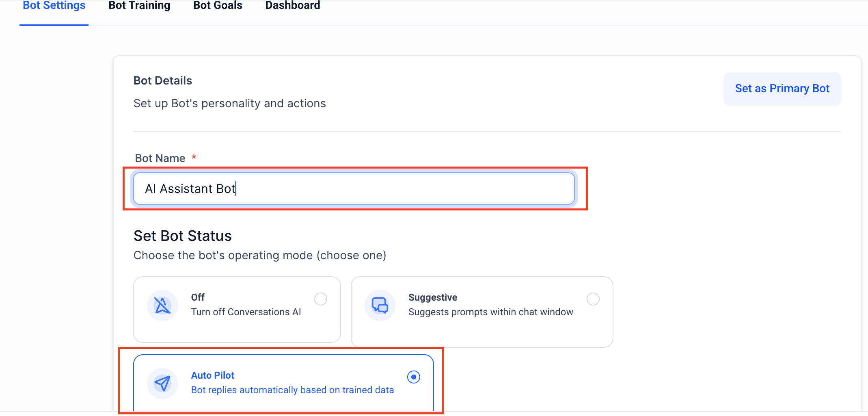Click the Bot Name field label

(160, 158)
